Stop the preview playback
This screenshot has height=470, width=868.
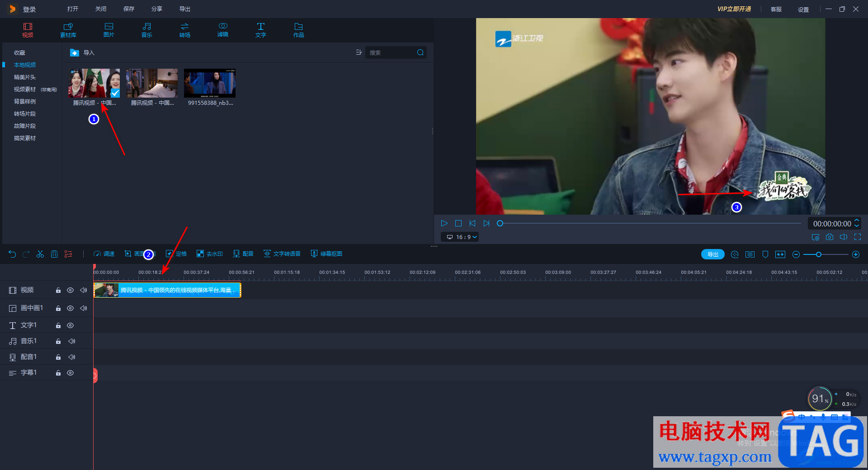point(458,223)
